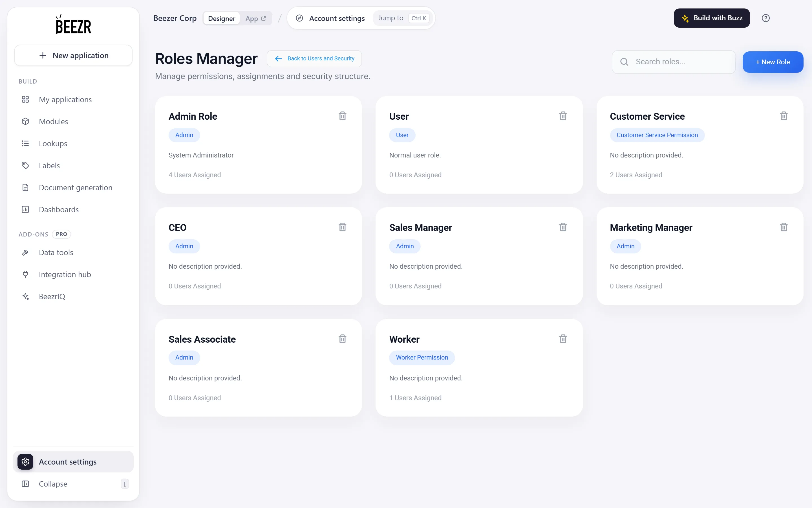Open Jump to command palette
Viewport: 812px width, 508px height.
(402, 18)
